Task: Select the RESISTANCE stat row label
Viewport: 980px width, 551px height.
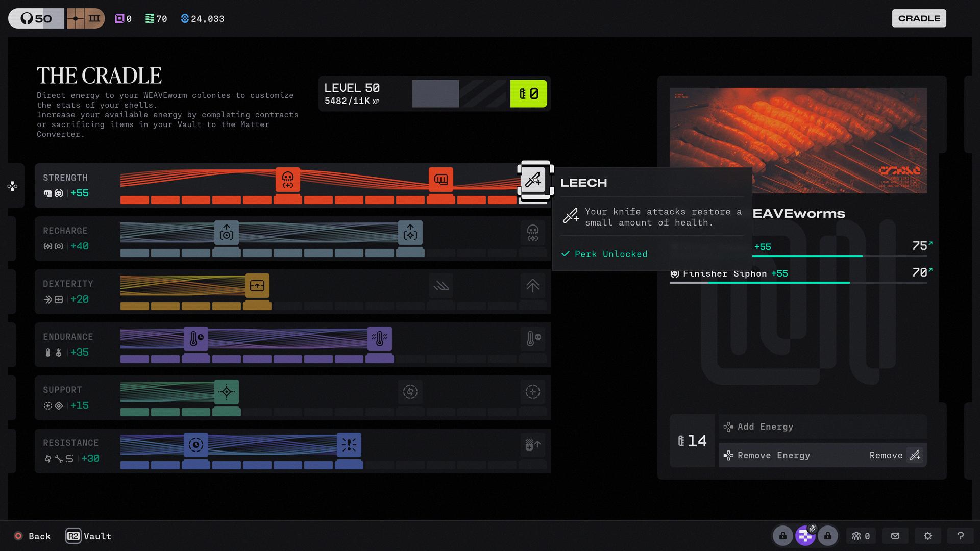Action: point(71,443)
